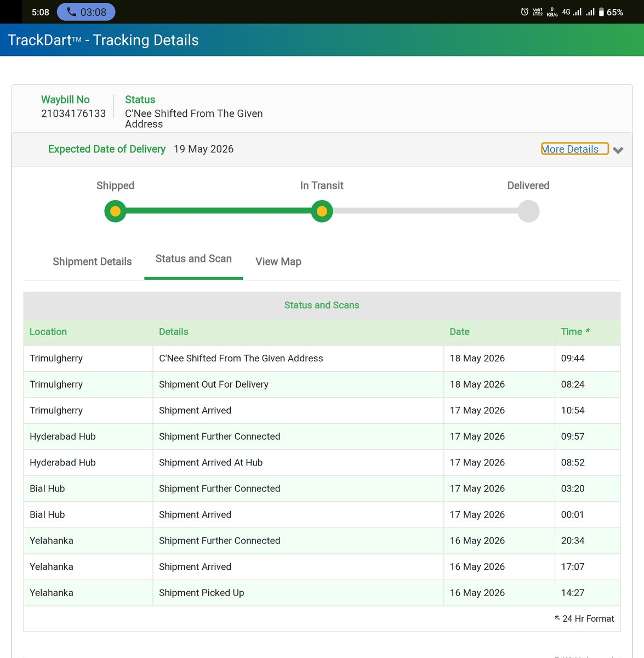This screenshot has width=644, height=658.
Task: Tap the battery icon showing 65%
Action: [x=601, y=12]
